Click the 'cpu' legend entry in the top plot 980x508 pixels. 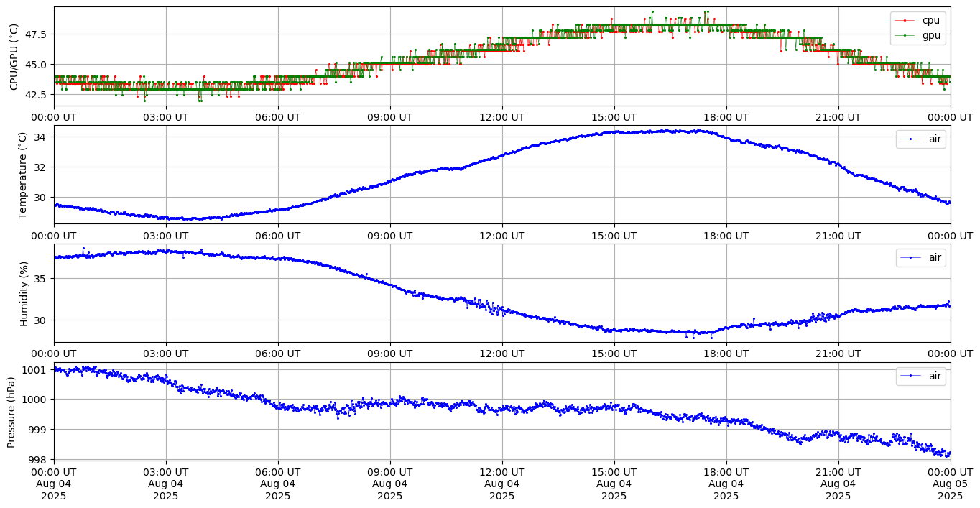pos(917,21)
